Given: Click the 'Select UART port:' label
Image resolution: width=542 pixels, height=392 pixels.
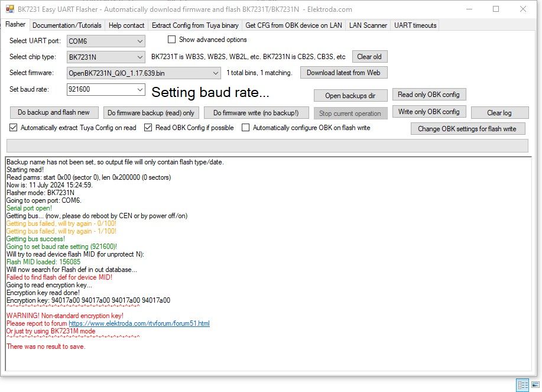Looking at the screenshot, I should point(35,41).
